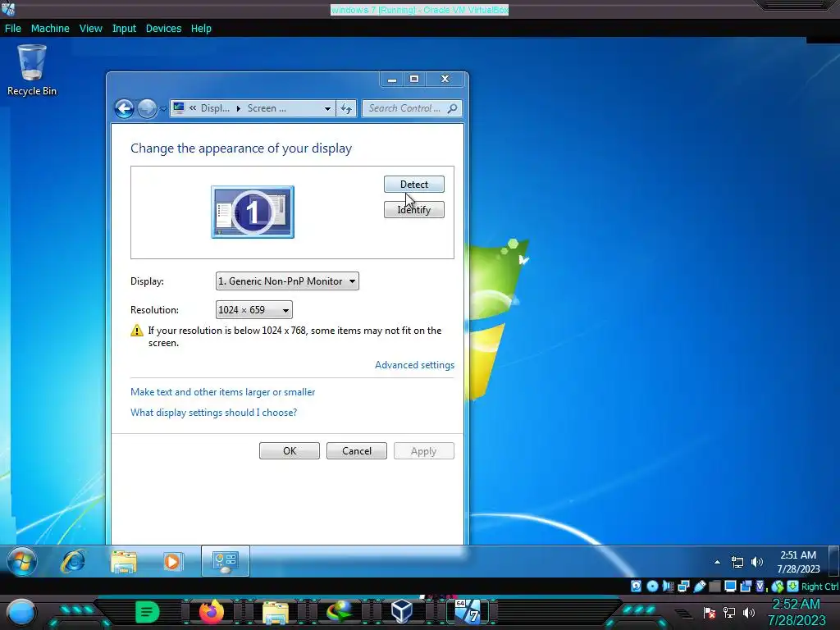Open Make text and other items larger link

[223, 392]
